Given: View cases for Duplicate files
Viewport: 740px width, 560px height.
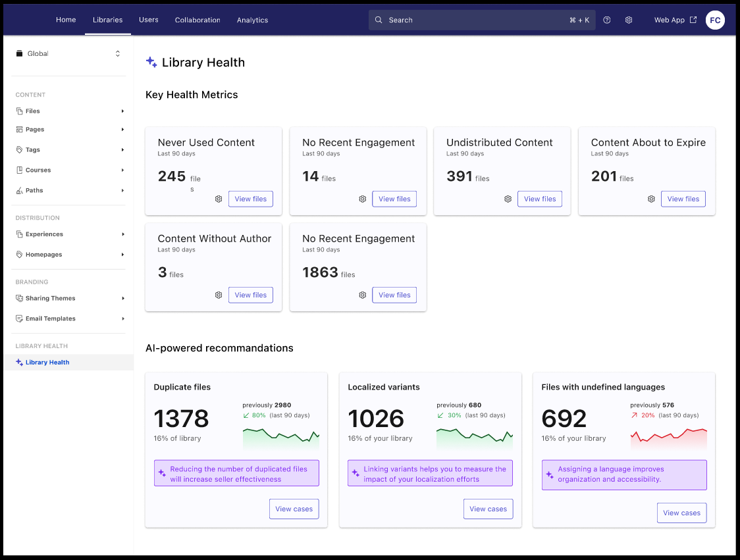Looking at the screenshot, I should tap(294, 509).
